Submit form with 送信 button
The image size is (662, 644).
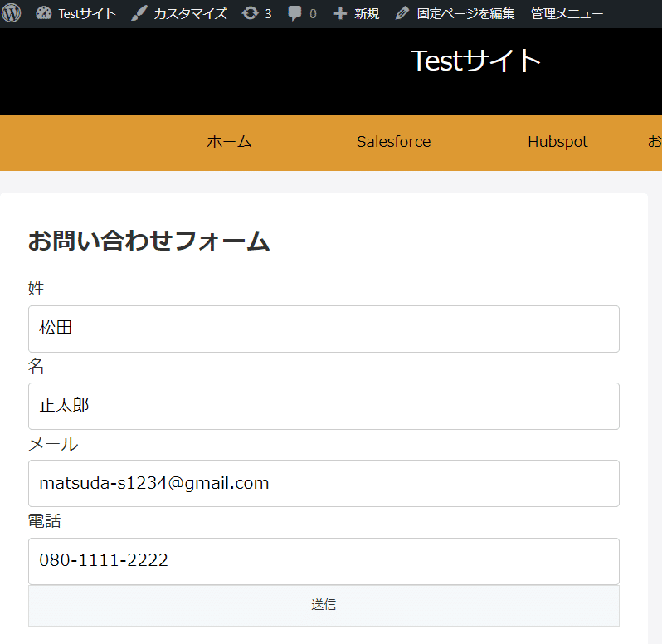click(324, 605)
